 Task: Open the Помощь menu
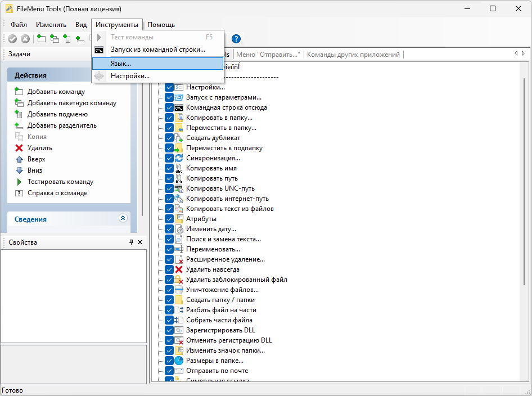pyautogui.click(x=161, y=25)
